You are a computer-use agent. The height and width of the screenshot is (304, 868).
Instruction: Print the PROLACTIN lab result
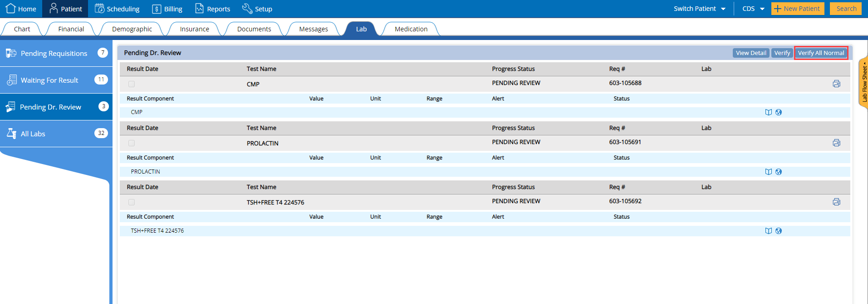(836, 143)
